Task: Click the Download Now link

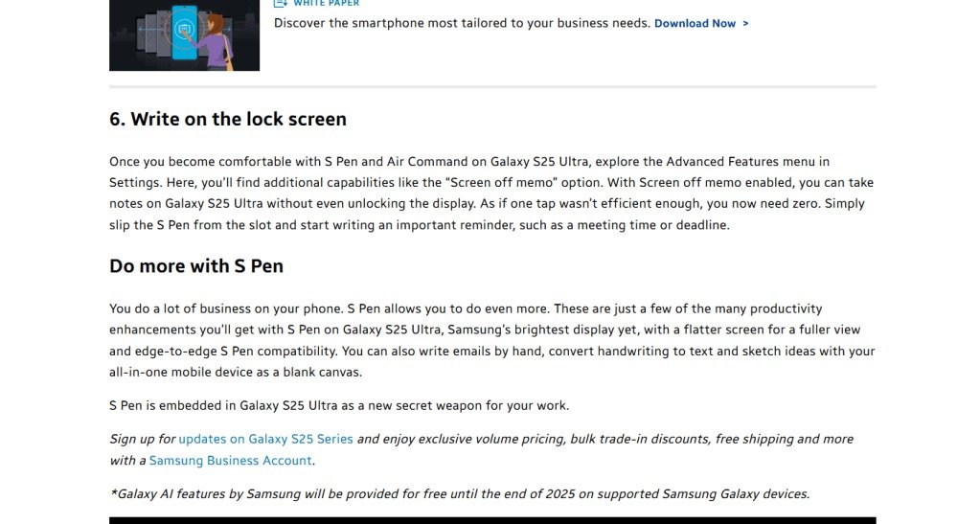Action: point(695,23)
